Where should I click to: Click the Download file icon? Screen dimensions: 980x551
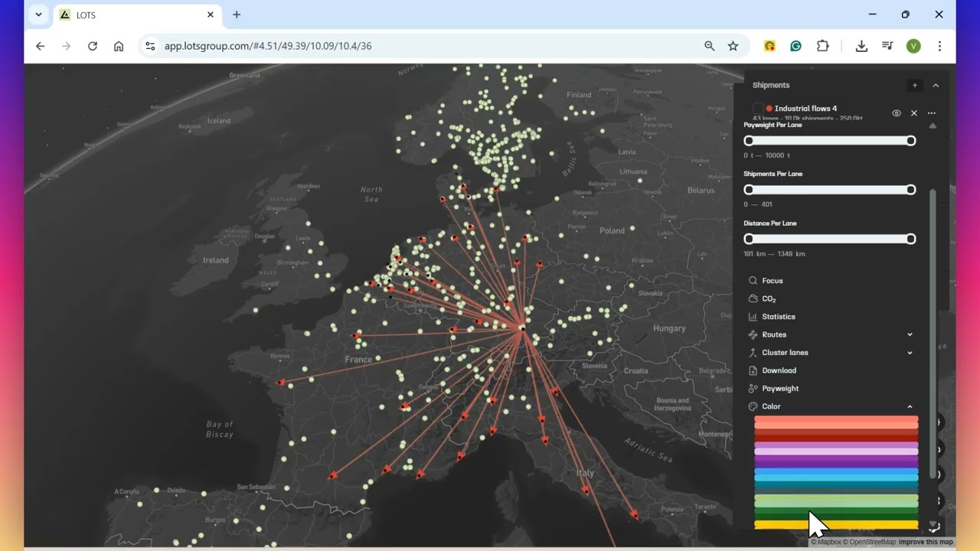coord(753,370)
